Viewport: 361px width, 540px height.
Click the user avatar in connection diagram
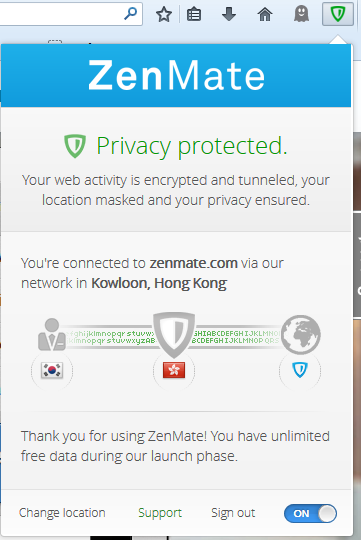point(52,334)
